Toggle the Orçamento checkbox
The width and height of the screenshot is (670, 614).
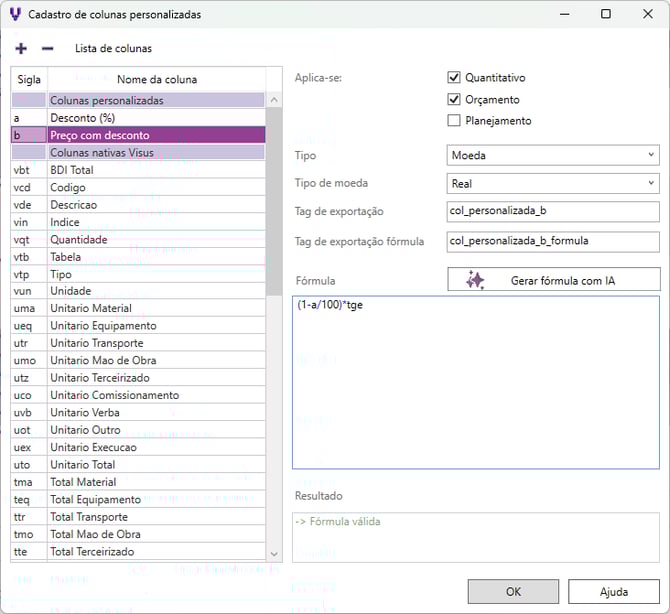click(454, 100)
